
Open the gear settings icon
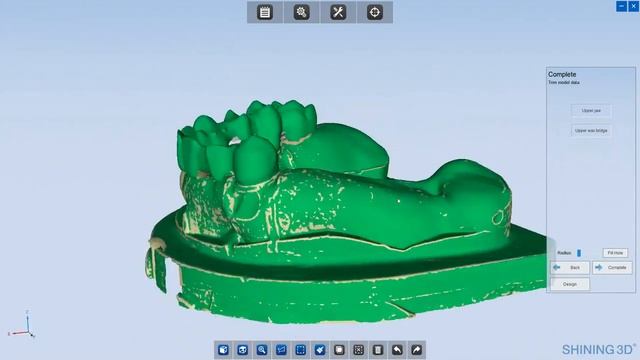point(301,12)
